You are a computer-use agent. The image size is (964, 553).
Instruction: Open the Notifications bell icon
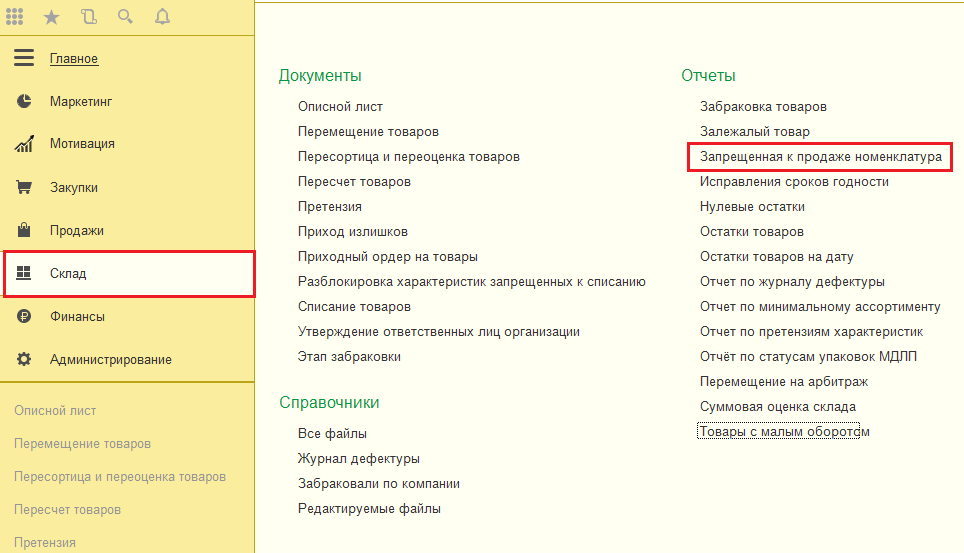pos(162,16)
